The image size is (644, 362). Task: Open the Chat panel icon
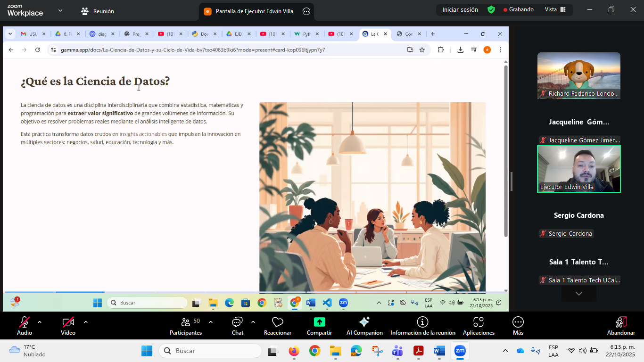coord(237,322)
